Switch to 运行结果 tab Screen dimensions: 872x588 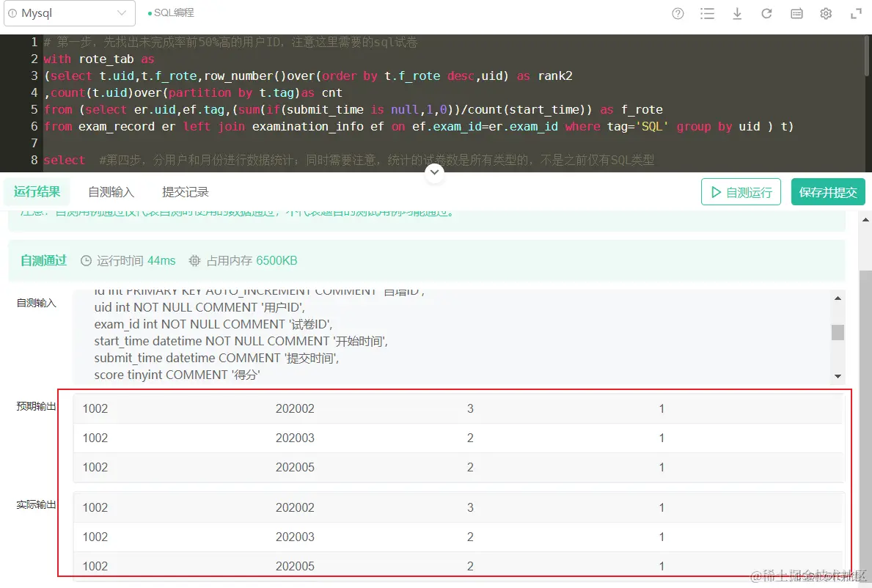(x=37, y=192)
